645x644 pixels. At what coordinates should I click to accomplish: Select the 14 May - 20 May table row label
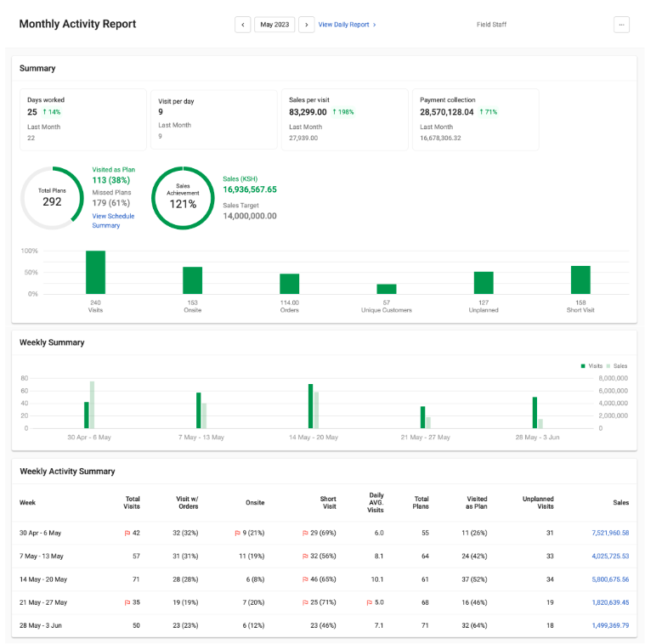pos(43,579)
